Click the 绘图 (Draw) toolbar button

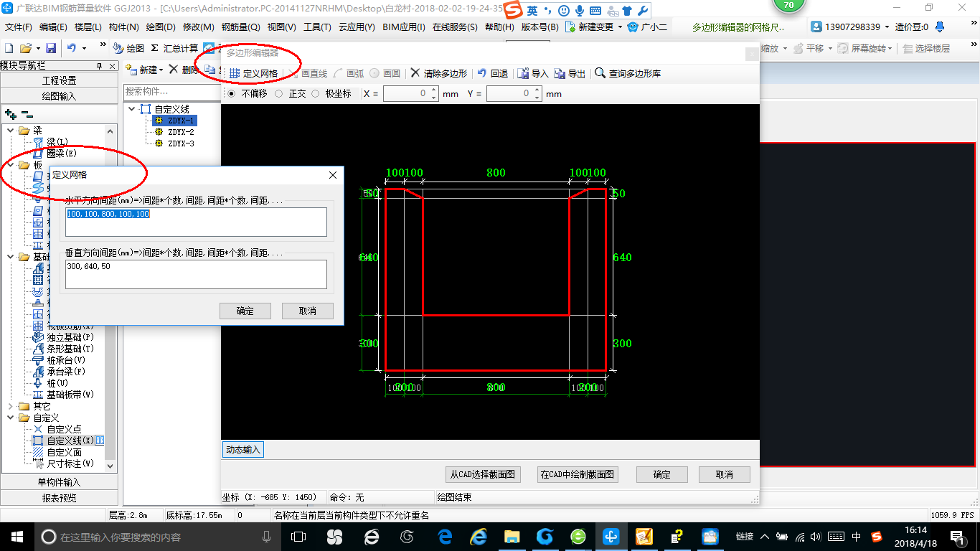pos(128,48)
